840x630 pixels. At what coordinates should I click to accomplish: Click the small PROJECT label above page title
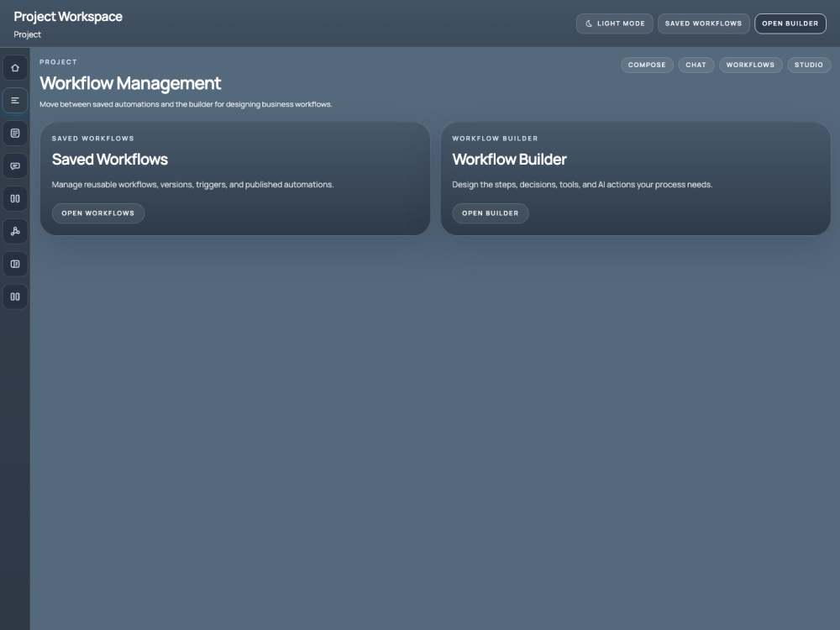click(x=59, y=62)
